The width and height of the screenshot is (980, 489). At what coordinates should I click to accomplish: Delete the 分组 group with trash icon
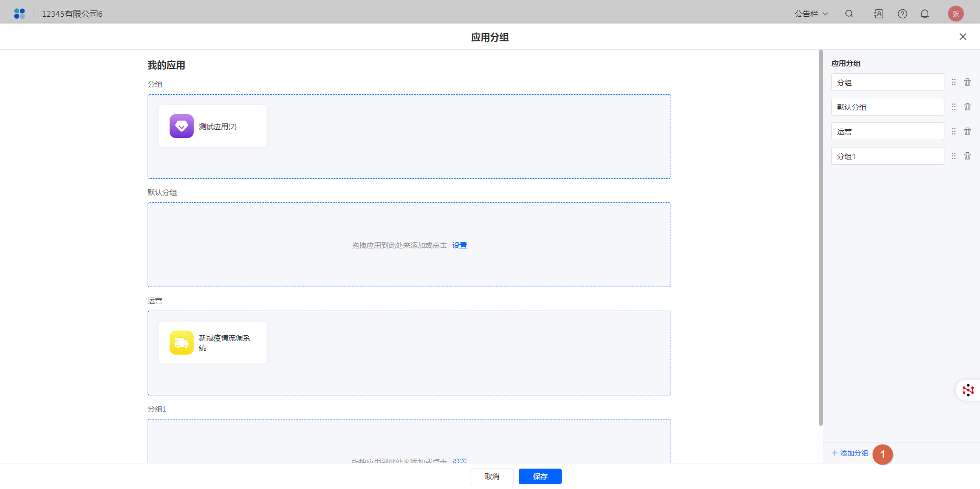pos(967,82)
